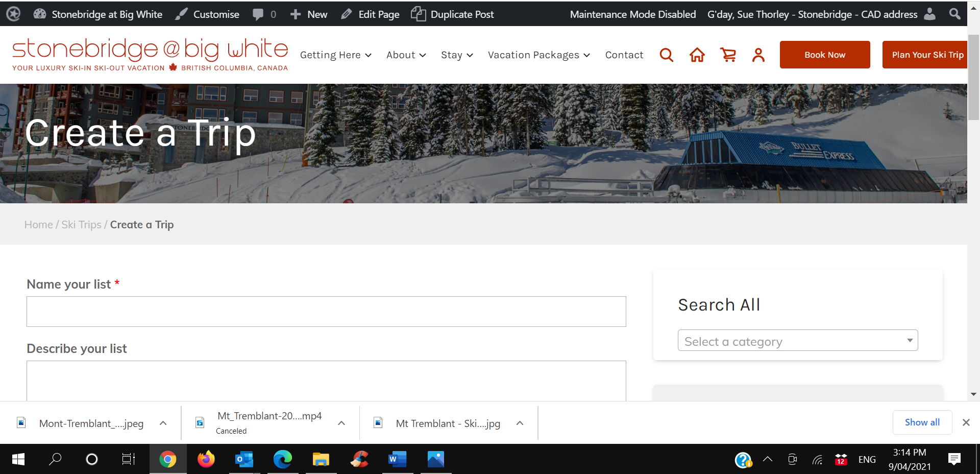The height and width of the screenshot is (474, 980).
Task: Open the WordPress logo menu
Action: tap(13, 14)
